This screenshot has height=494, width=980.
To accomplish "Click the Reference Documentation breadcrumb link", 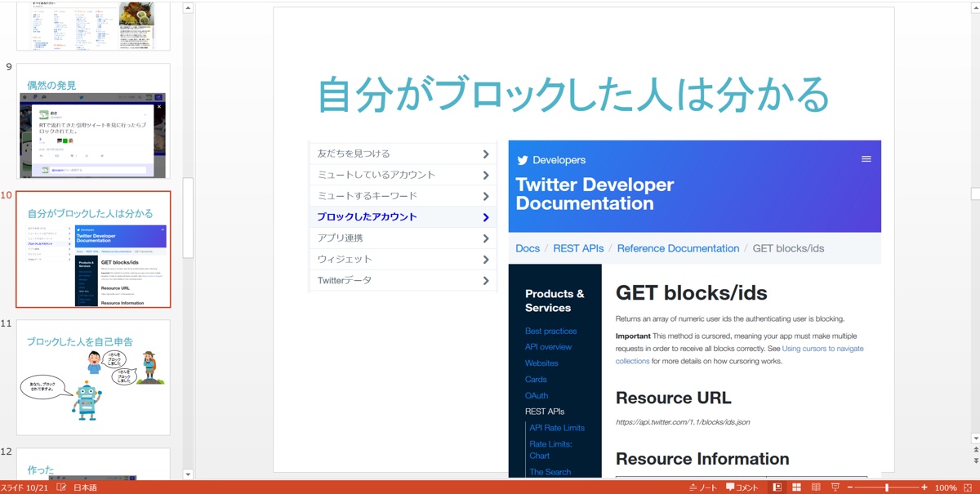I will coord(678,248).
